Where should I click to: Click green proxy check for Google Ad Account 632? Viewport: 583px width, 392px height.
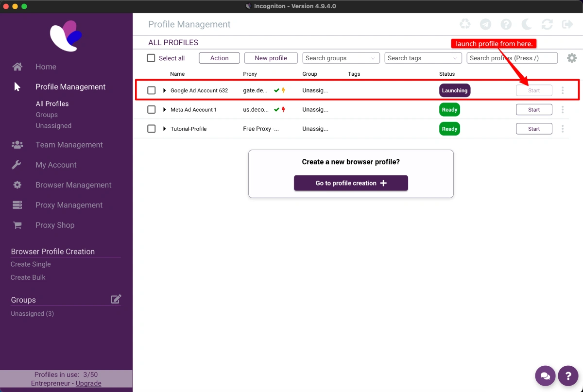click(277, 90)
